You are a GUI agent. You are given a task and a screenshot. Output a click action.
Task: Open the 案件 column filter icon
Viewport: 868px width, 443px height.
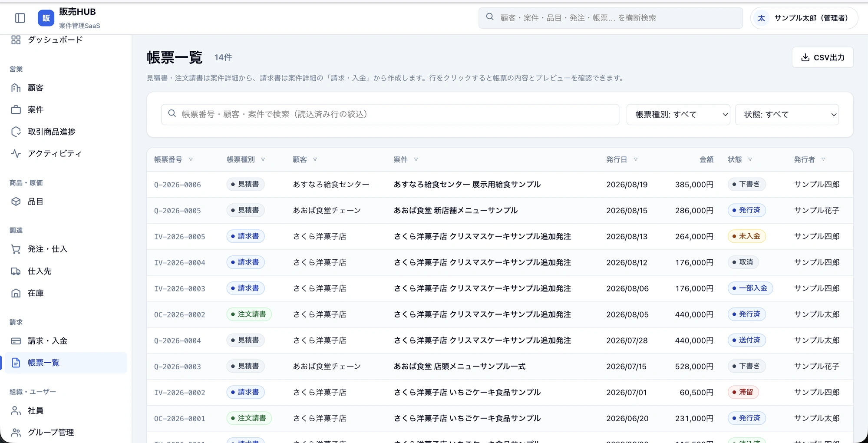[x=416, y=159]
